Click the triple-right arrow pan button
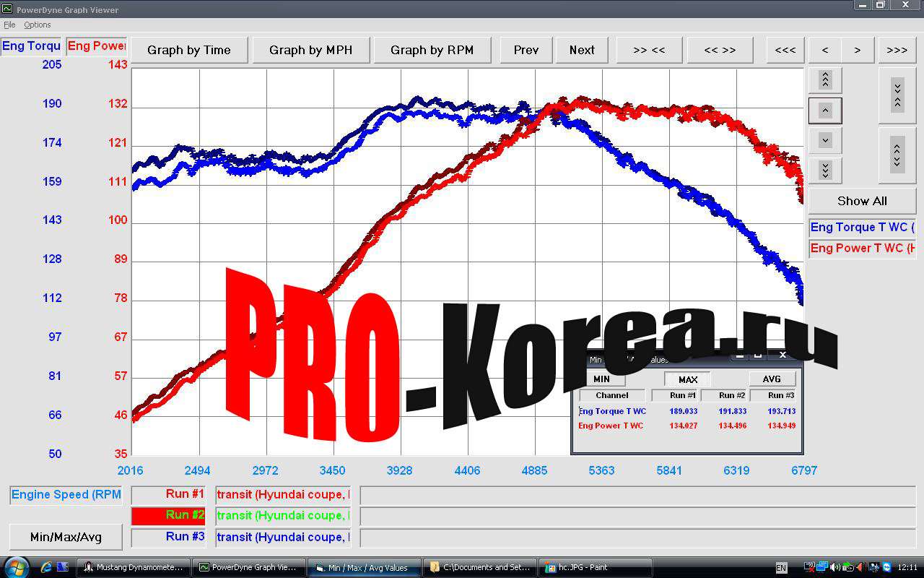The width and height of the screenshot is (924, 578). click(897, 50)
